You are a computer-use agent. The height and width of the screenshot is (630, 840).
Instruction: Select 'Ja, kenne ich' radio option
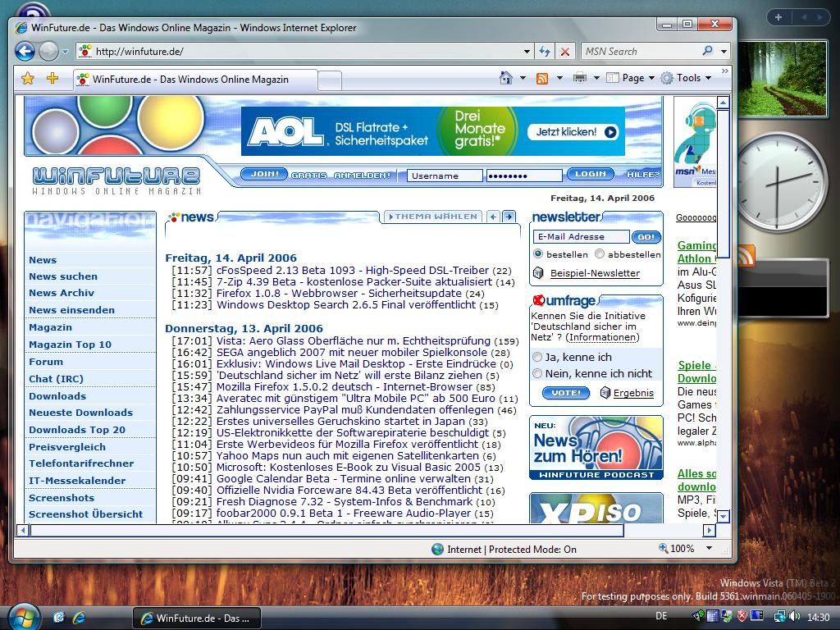[x=537, y=358]
